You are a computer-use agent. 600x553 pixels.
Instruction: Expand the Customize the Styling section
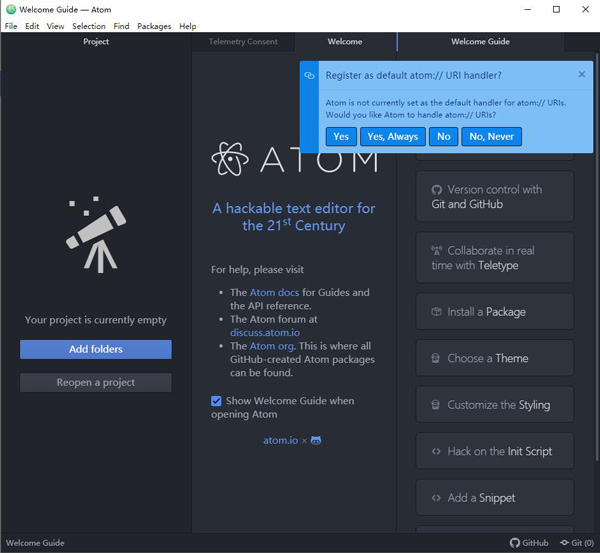(495, 405)
